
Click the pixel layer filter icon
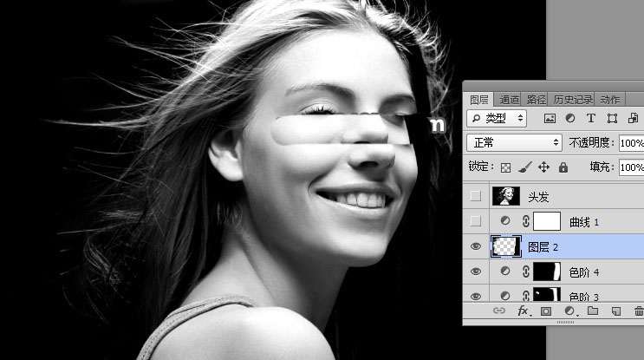coord(550,118)
